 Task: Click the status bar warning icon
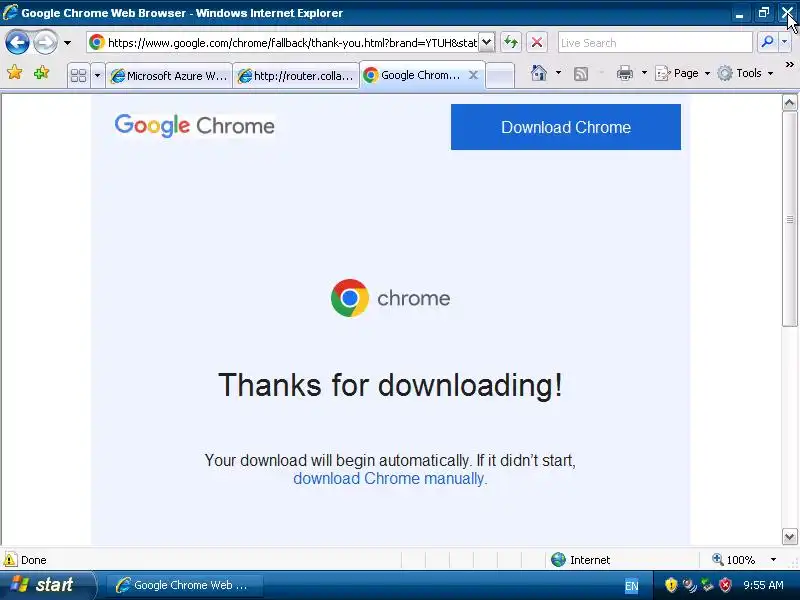[10, 560]
